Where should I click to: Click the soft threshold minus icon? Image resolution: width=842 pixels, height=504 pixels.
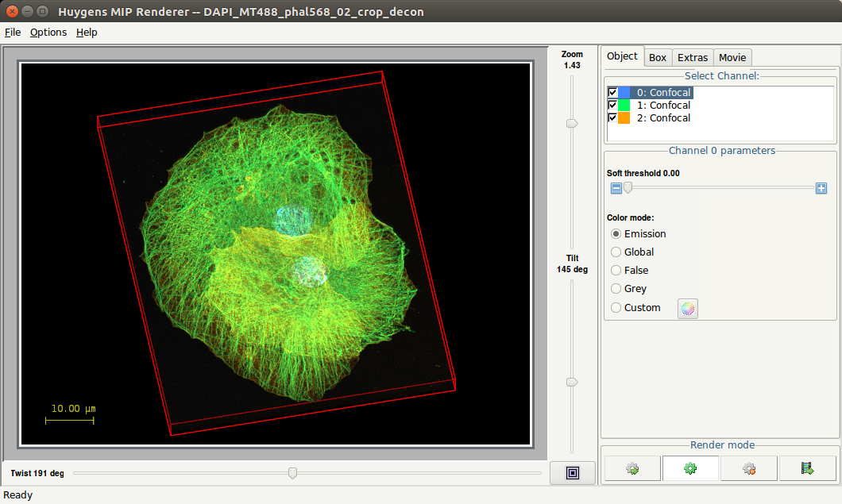pos(616,188)
